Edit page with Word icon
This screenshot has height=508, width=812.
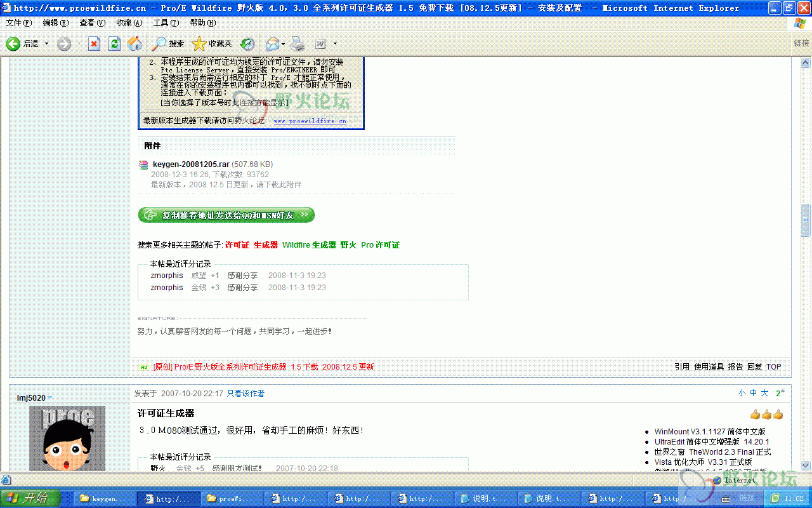point(320,43)
